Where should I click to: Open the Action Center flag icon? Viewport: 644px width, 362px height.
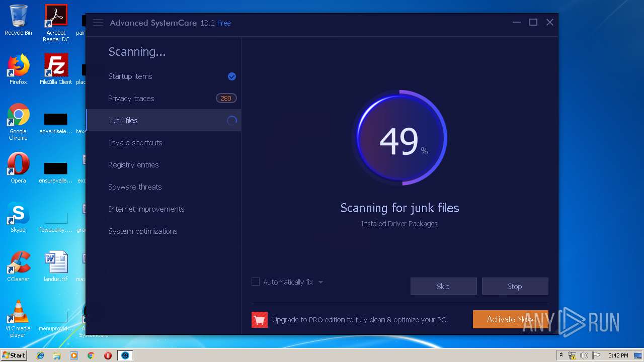coord(596,355)
